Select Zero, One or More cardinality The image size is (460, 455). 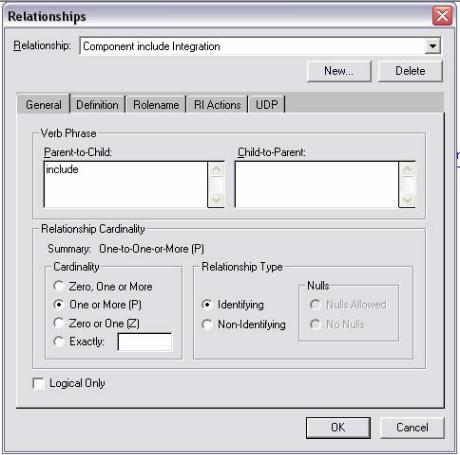(103, 286)
